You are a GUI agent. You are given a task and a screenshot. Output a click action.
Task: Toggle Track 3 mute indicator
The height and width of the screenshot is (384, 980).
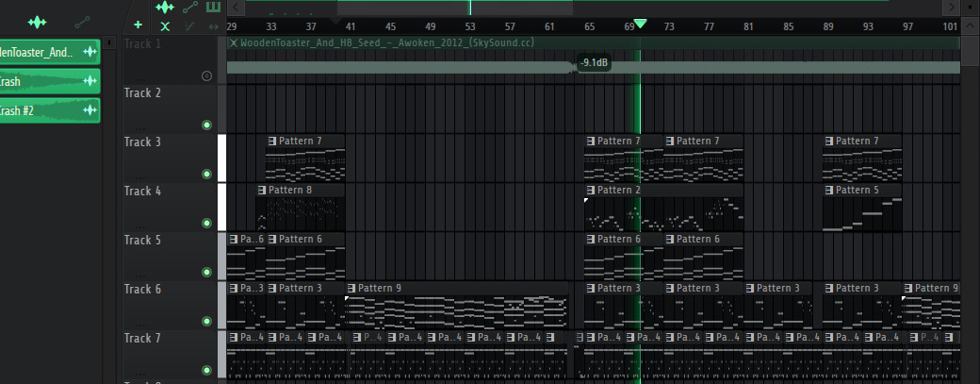(207, 174)
